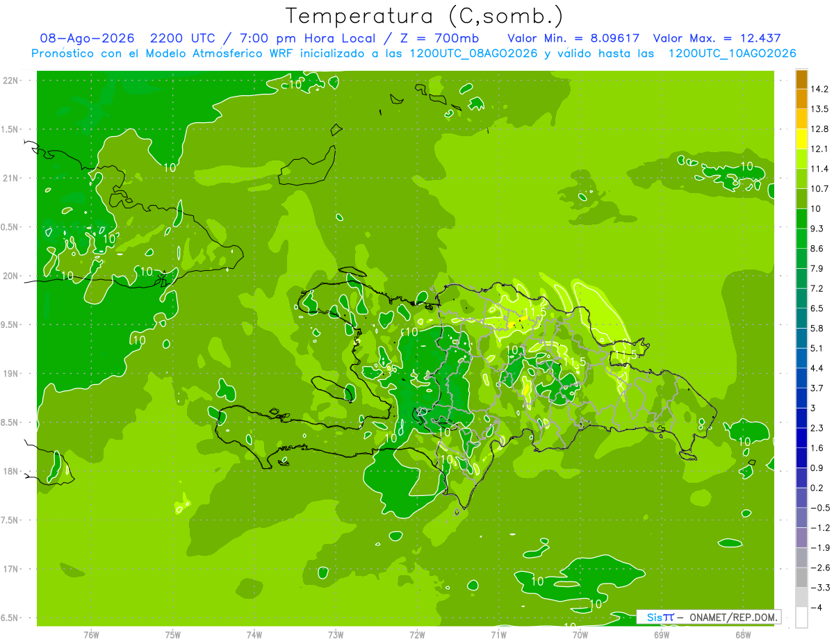Click the '9.3' color bar value
Screen dimensions: 834x644
click(x=818, y=229)
